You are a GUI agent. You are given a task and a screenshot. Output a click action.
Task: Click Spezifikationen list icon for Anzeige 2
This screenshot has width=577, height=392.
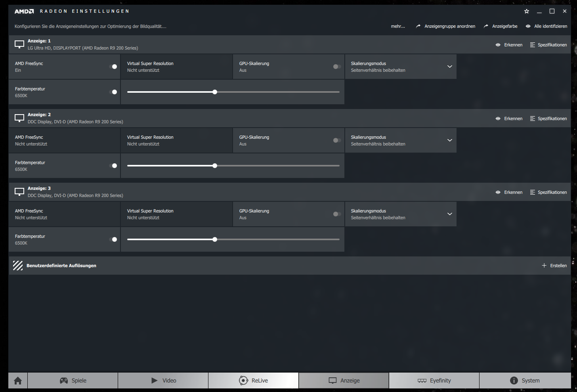point(533,119)
